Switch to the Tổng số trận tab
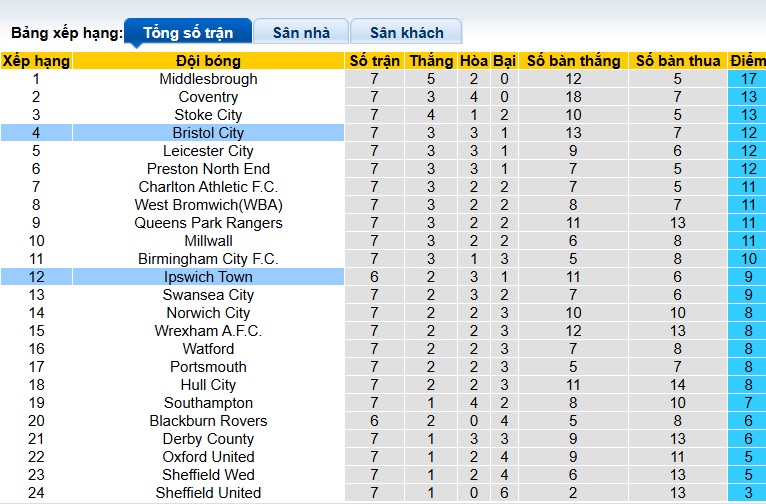 [x=188, y=33]
